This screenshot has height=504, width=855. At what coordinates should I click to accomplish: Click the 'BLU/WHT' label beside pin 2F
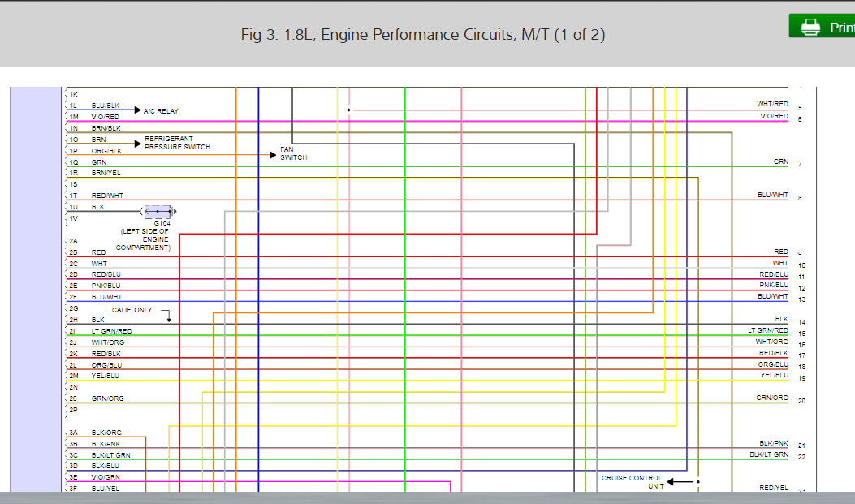click(107, 297)
